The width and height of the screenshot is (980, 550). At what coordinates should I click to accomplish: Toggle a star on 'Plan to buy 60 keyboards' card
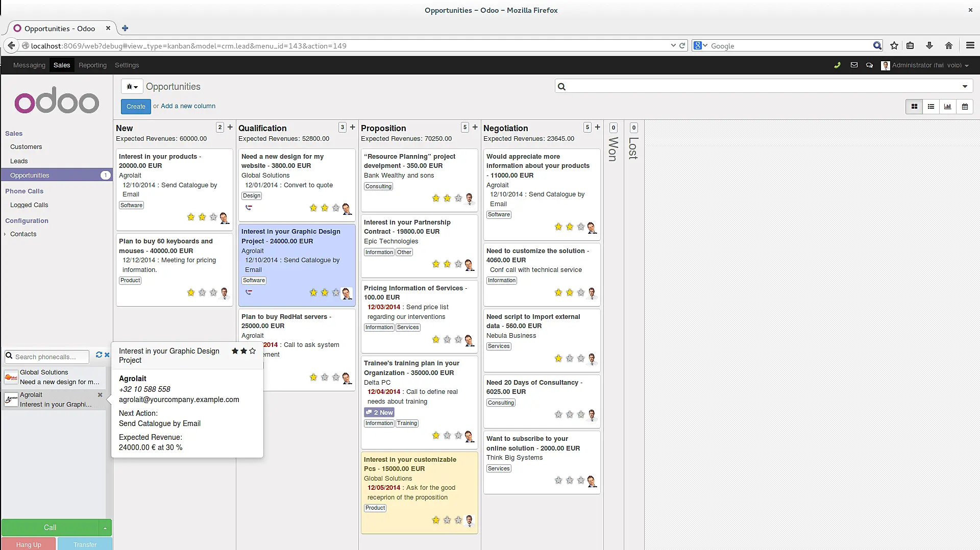click(x=190, y=293)
